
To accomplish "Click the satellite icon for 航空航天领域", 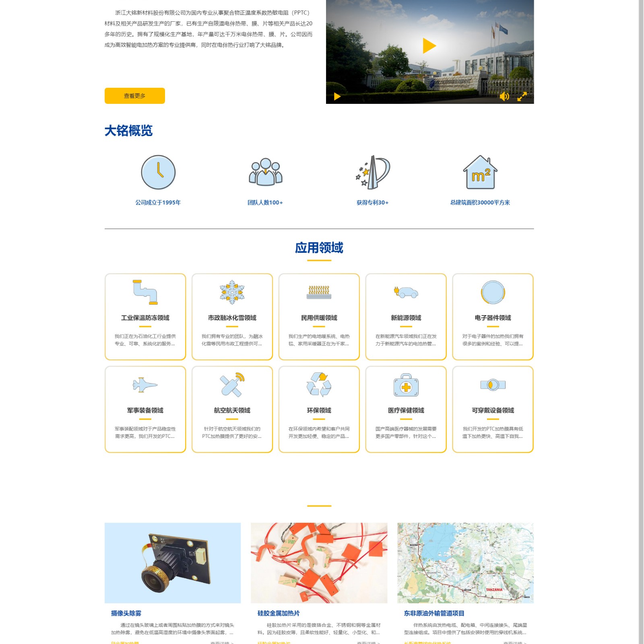I will tap(232, 385).
